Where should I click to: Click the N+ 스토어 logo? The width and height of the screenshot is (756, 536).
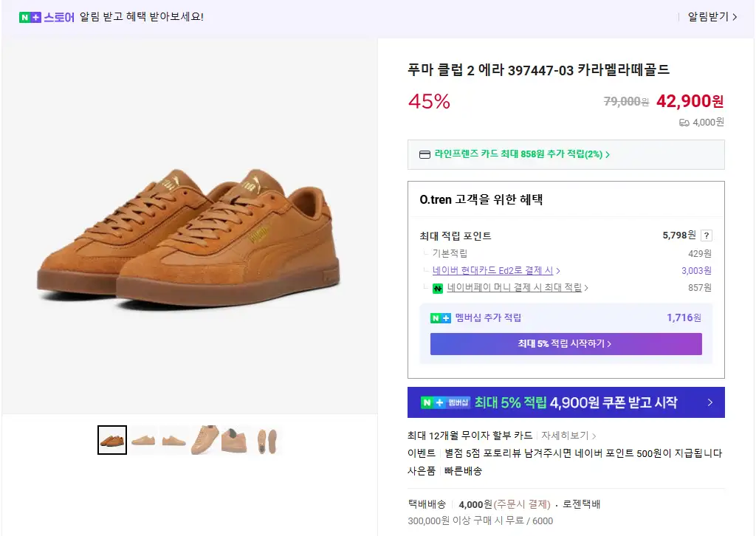pos(47,16)
